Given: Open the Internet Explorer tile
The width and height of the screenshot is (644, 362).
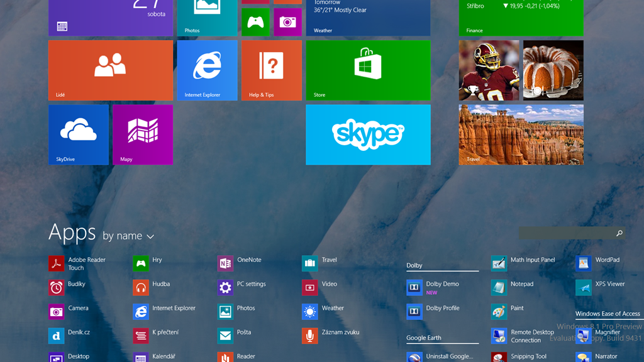Looking at the screenshot, I should coord(207,70).
